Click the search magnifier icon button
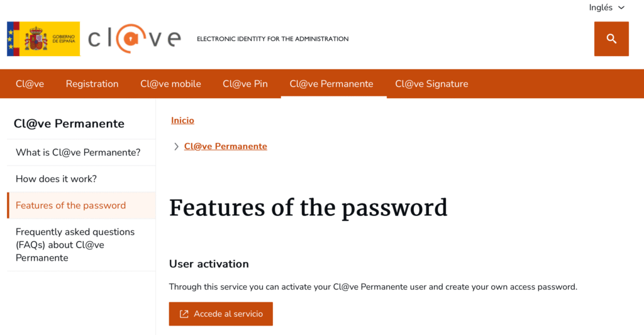The width and height of the screenshot is (644, 335). coord(611,39)
